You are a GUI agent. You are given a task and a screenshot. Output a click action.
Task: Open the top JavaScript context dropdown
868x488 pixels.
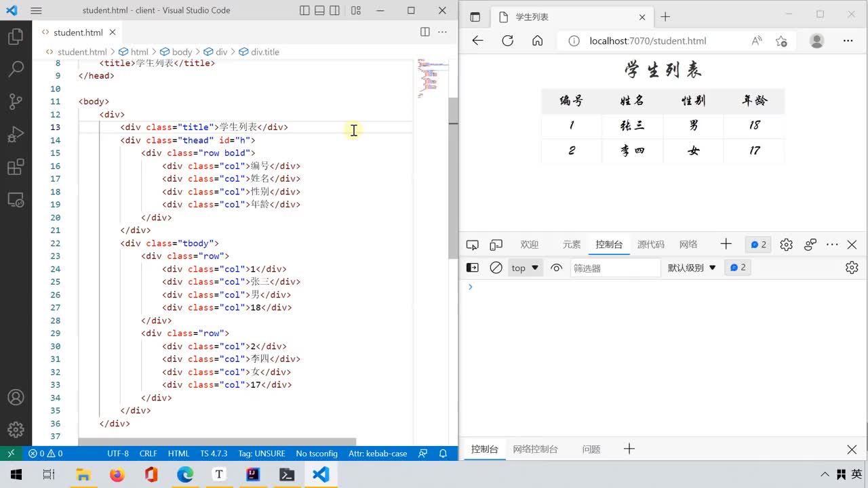tap(526, 268)
